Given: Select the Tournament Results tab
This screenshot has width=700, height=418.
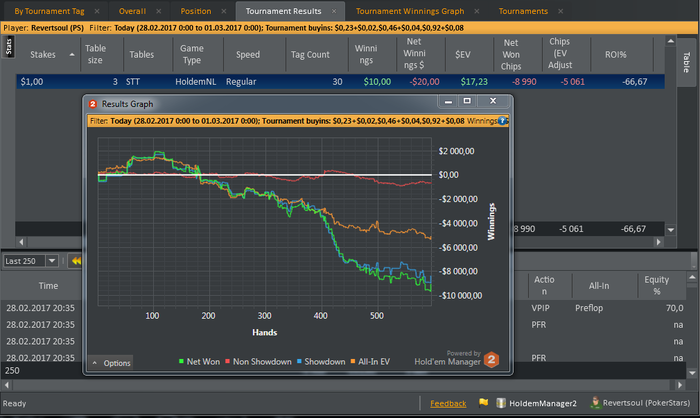Looking at the screenshot, I should [x=283, y=11].
